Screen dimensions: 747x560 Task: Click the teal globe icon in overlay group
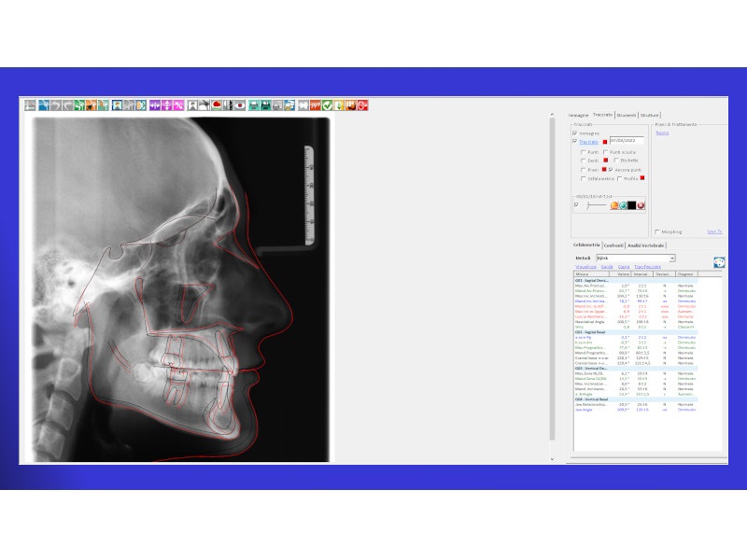pos(623,205)
